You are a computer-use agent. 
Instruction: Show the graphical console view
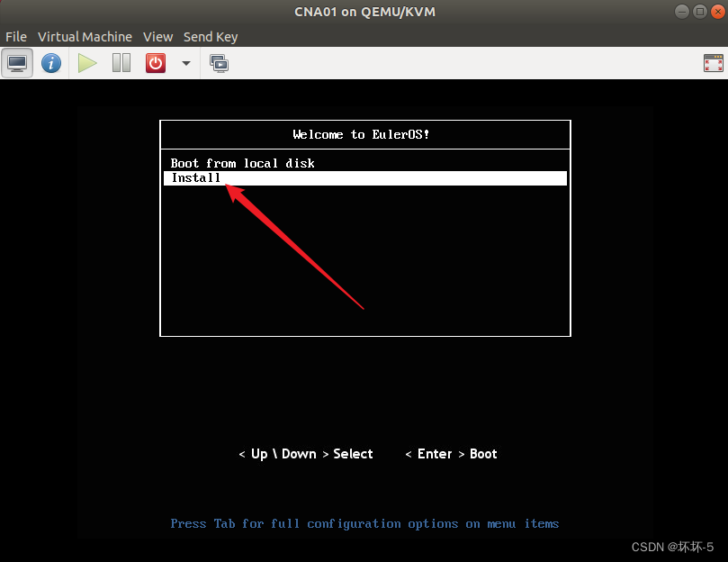[x=17, y=63]
